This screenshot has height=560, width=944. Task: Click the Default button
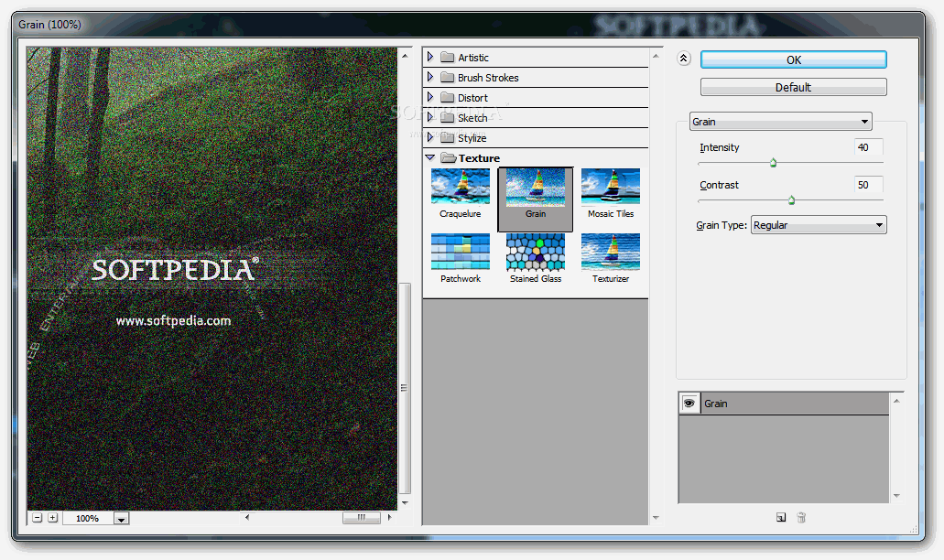tap(794, 87)
